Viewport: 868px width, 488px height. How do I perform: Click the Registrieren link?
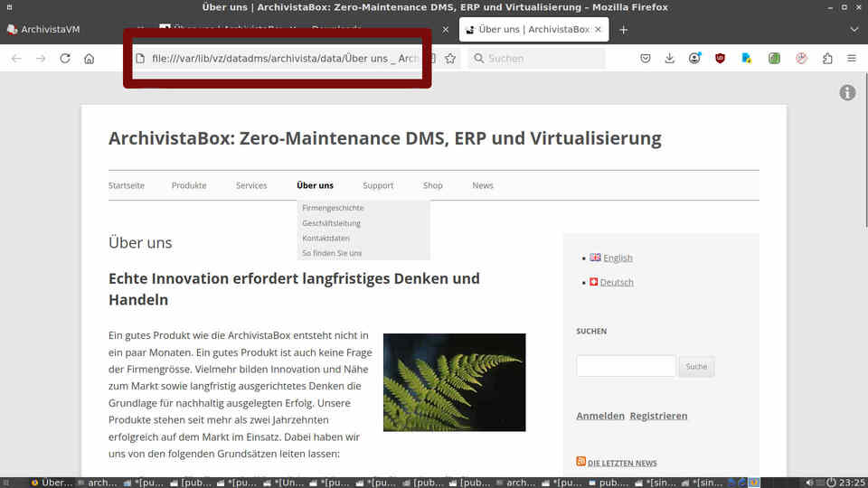click(x=658, y=416)
